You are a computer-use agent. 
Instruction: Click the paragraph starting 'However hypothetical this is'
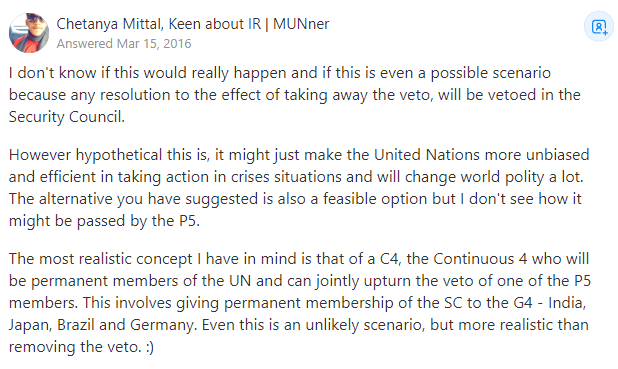(x=299, y=188)
